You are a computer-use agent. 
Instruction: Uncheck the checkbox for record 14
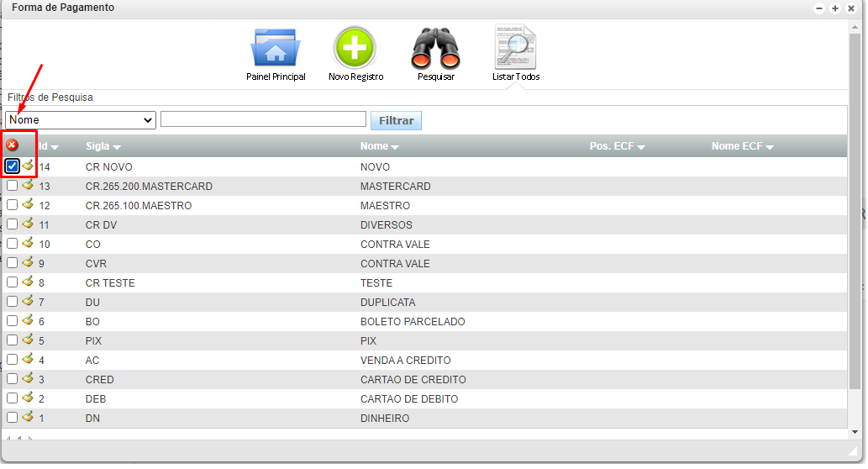[x=12, y=166]
